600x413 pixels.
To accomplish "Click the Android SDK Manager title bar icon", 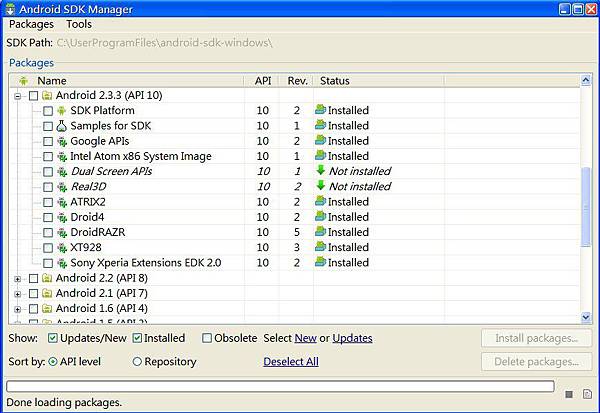I will 10,9.
